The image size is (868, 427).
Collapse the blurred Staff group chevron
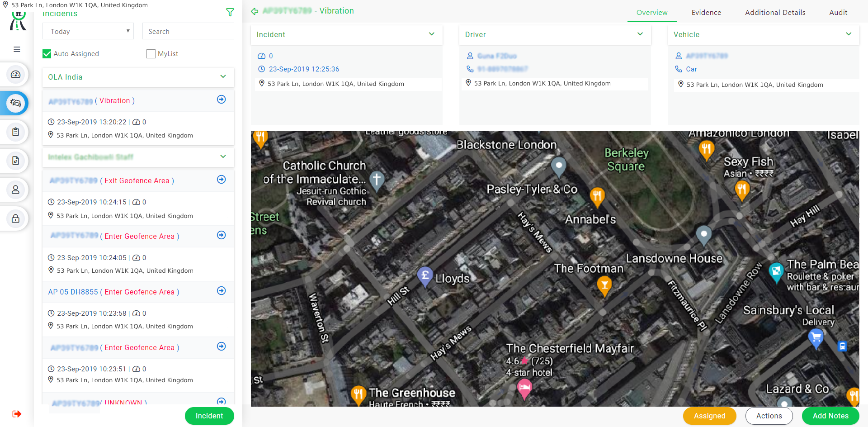[x=223, y=157]
